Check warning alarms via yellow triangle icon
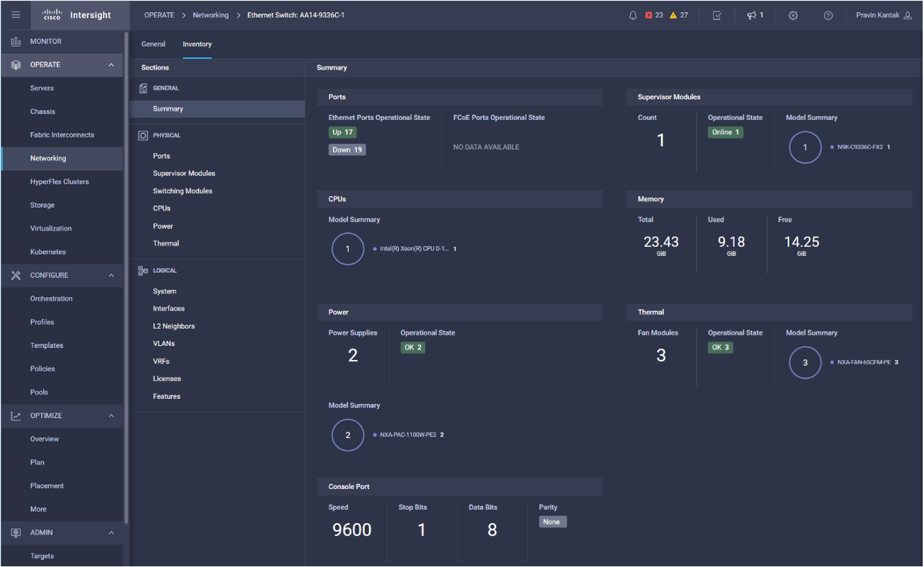924x567 pixels. point(677,14)
